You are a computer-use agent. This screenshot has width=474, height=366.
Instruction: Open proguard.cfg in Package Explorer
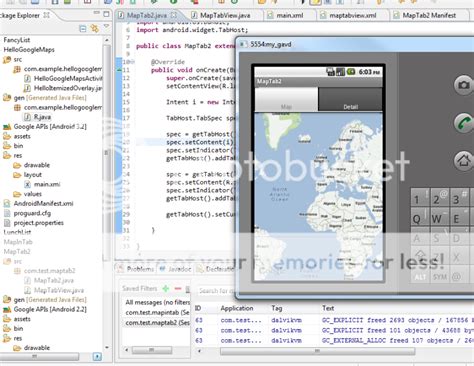28,213
